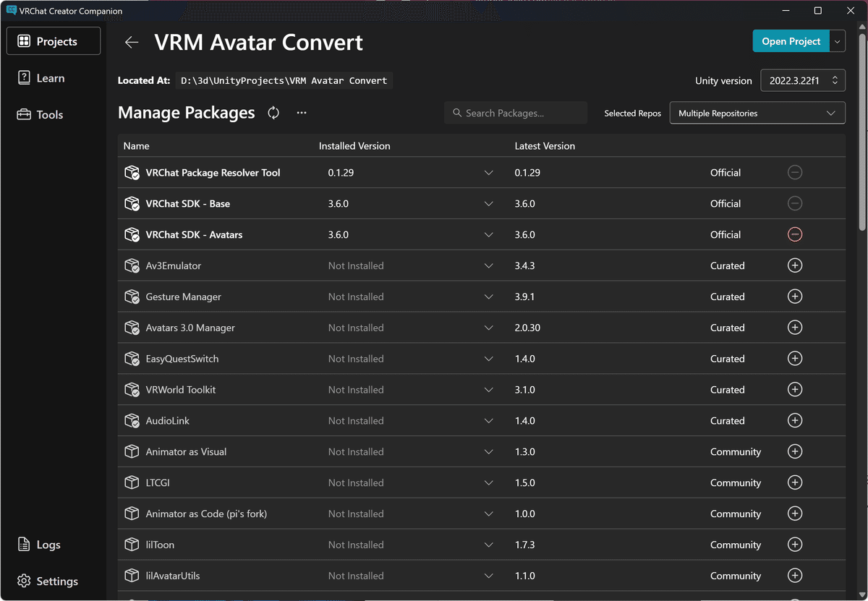Image resolution: width=868 pixels, height=601 pixels.
Task: Click latest version 3.4.3
Action: tap(524, 265)
